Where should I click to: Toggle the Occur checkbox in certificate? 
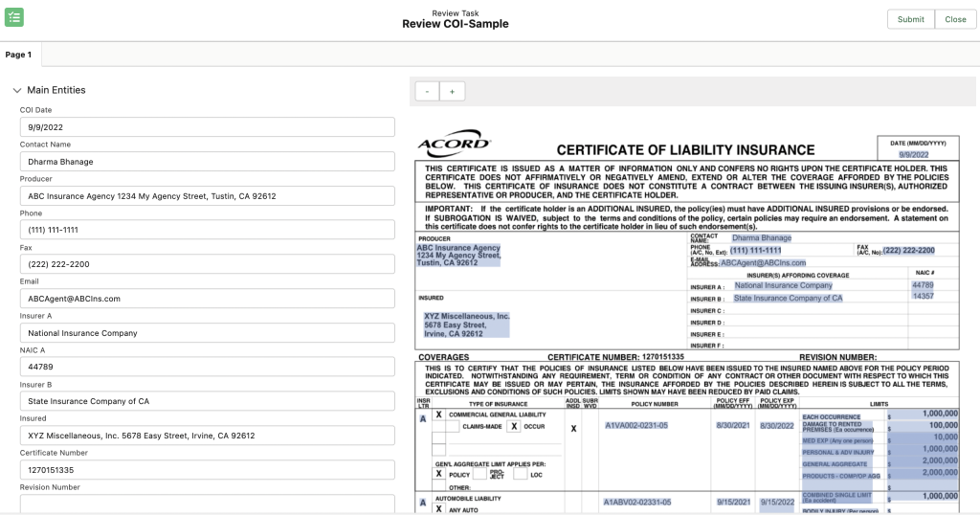[x=514, y=426]
